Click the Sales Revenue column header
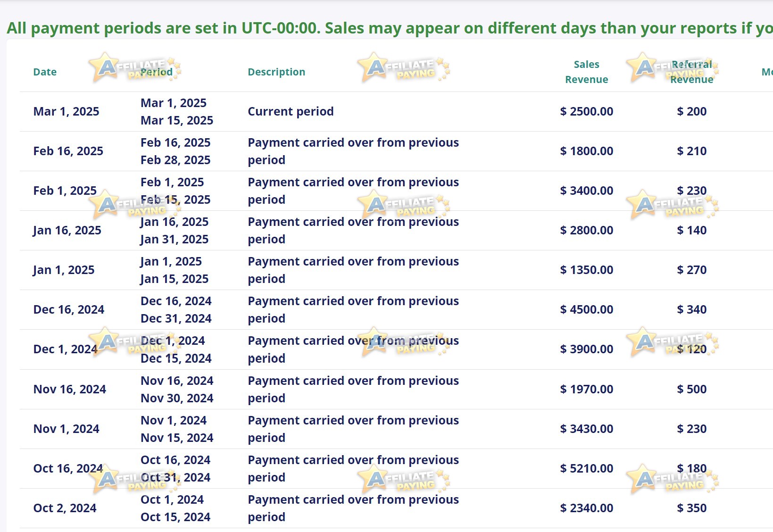Viewport: 773px width, 532px height. coord(587,72)
